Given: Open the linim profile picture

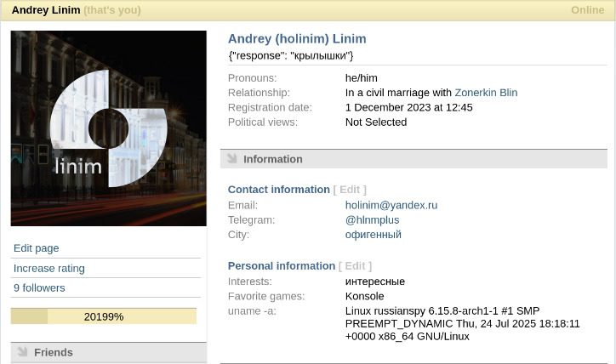Looking at the screenshot, I should tap(108, 128).
